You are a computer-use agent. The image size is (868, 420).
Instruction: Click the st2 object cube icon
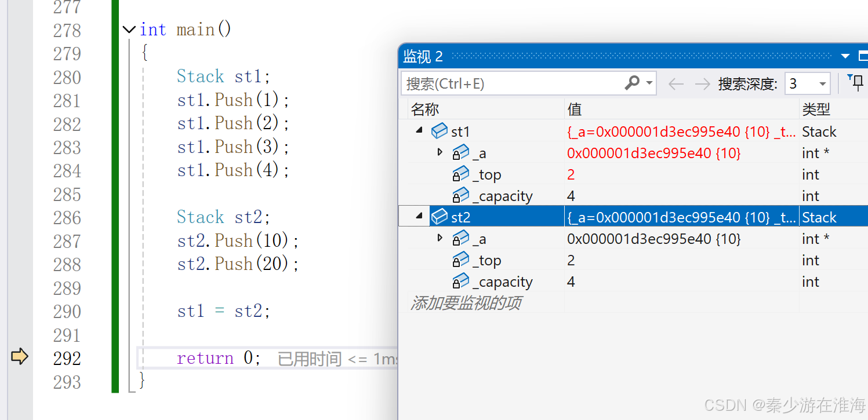pyautogui.click(x=440, y=217)
